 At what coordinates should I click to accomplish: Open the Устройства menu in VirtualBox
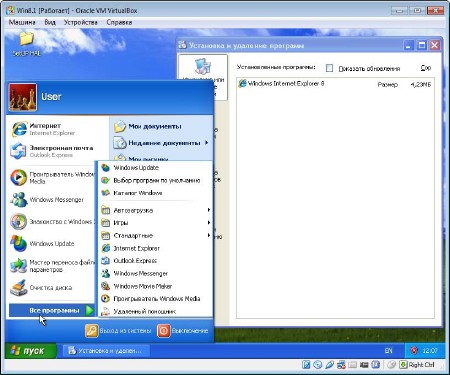tap(81, 22)
